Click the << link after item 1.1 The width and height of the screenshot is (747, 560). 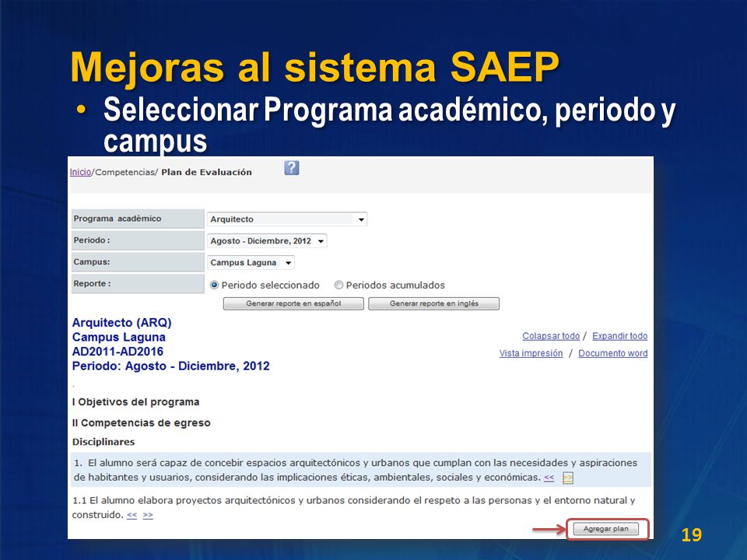132,515
